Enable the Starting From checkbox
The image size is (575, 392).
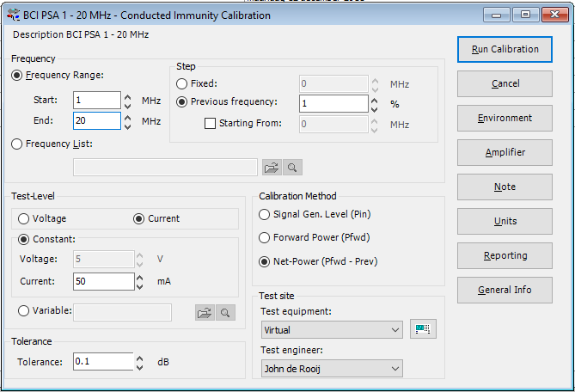click(210, 124)
